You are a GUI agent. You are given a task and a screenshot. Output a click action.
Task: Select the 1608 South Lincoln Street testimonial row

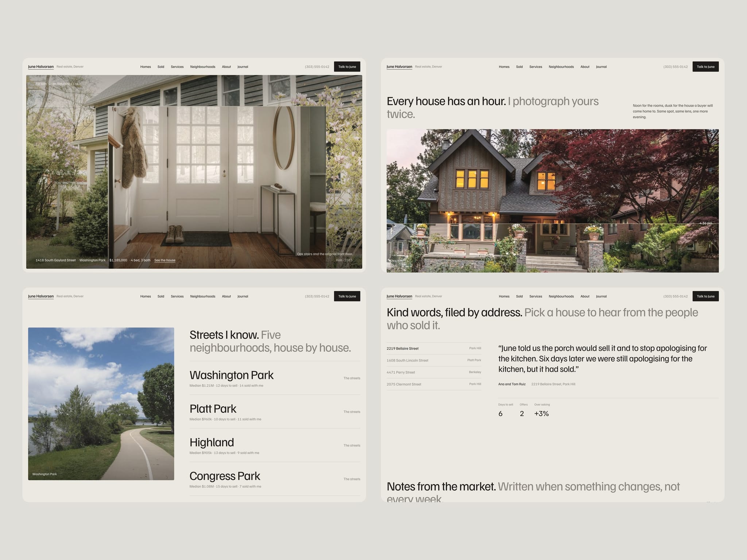click(x=434, y=361)
